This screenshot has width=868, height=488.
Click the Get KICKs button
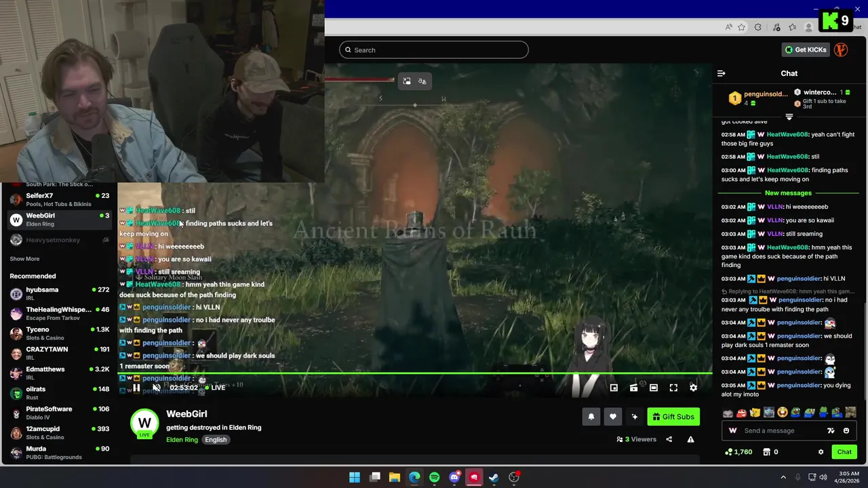(806, 49)
